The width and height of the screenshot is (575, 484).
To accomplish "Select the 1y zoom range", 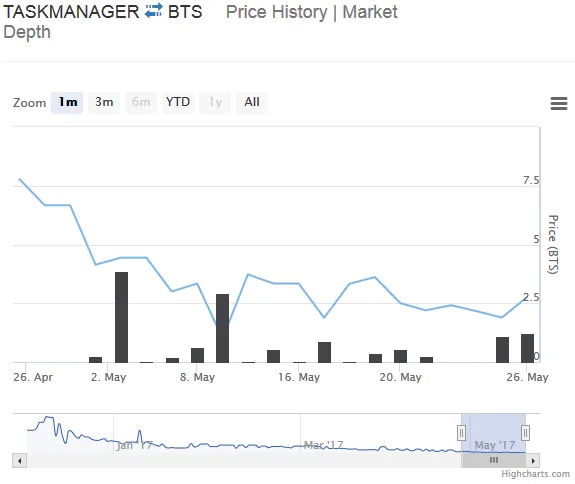I will coord(215,102).
